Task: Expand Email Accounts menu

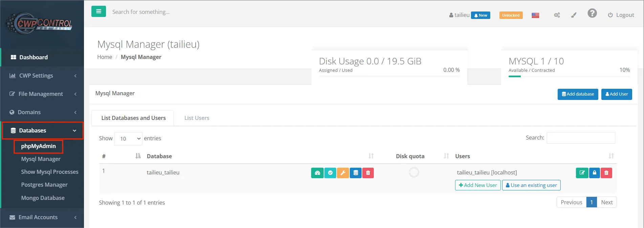Action: click(x=42, y=217)
